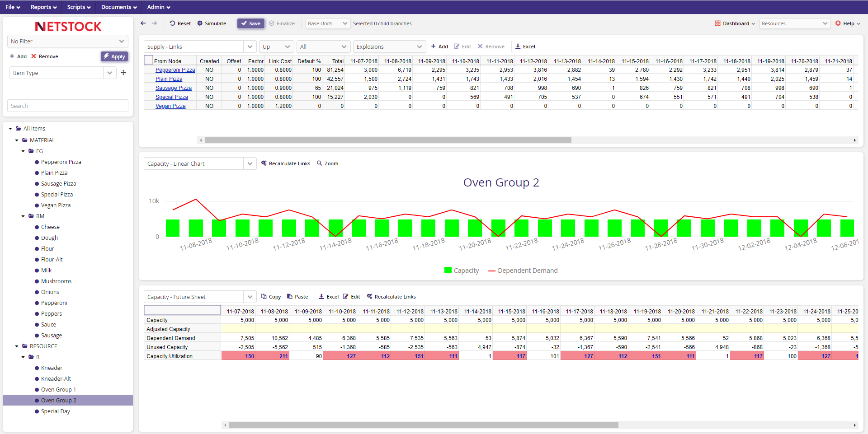Viewport: 868px width, 434px height.
Task: Click Zoom magnifier on capacity chart
Action: tap(328, 163)
